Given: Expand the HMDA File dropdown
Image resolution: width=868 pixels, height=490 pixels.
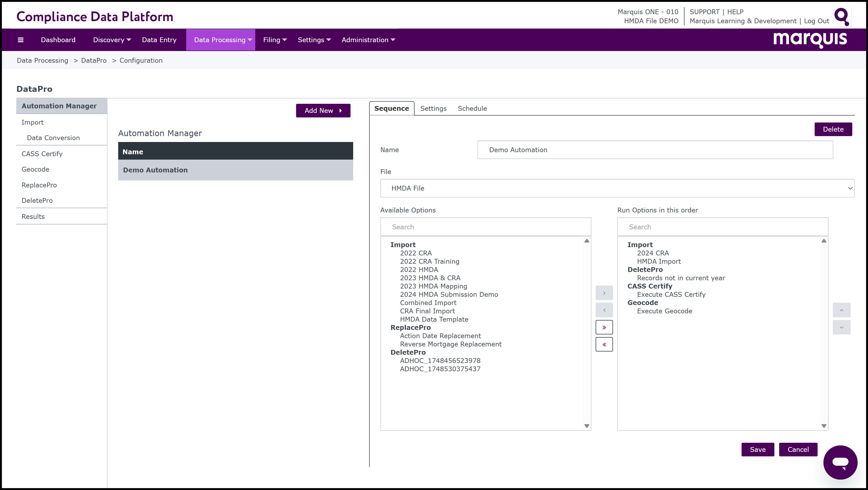Looking at the screenshot, I should [x=617, y=188].
